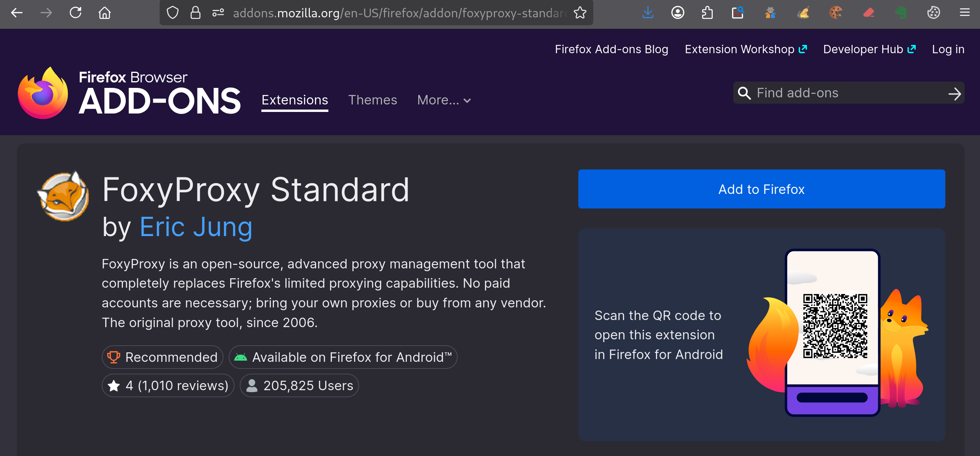Open the 4 (1,010 reviews) rating link
The width and height of the screenshot is (980, 456).
[x=168, y=385]
